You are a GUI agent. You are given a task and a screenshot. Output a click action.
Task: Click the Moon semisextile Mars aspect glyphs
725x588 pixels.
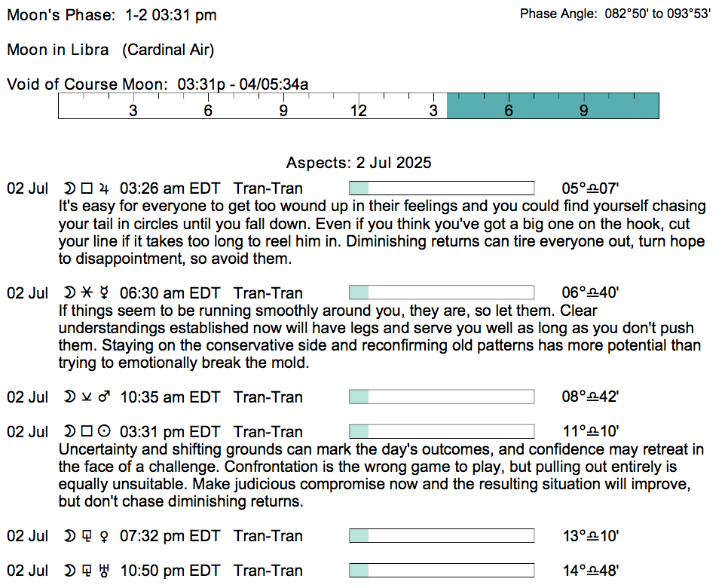pyautogui.click(x=86, y=397)
